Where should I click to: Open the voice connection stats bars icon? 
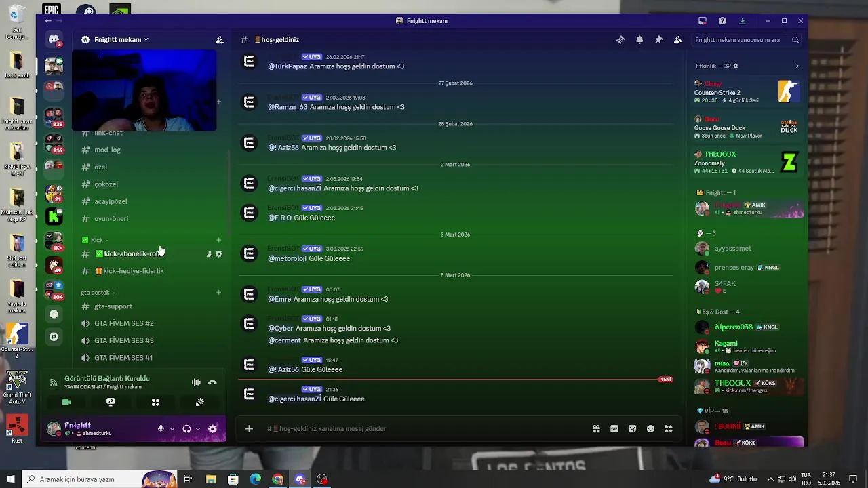pyautogui.click(x=196, y=382)
